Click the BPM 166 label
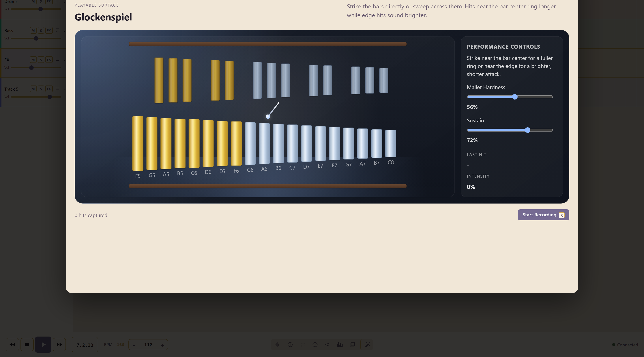 [x=114, y=345]
